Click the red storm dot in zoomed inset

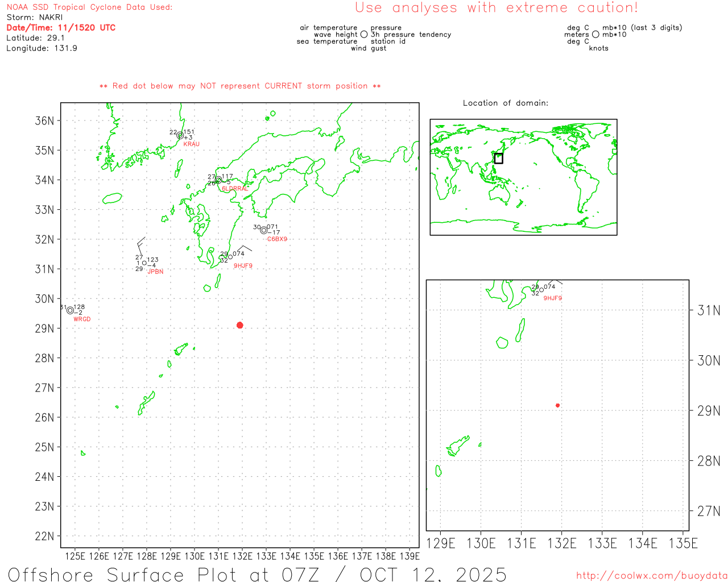coord(558,405)
